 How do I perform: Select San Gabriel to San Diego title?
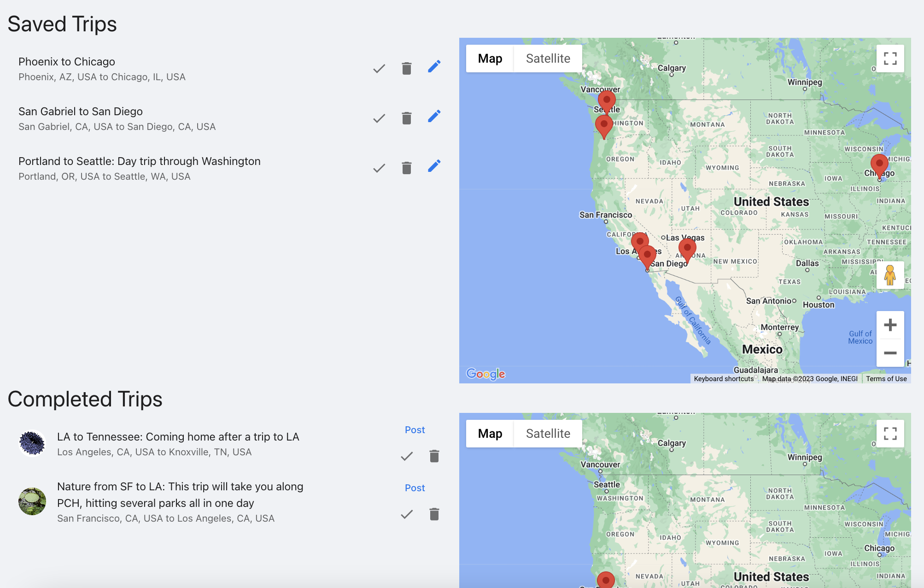(x=81, y=112)
